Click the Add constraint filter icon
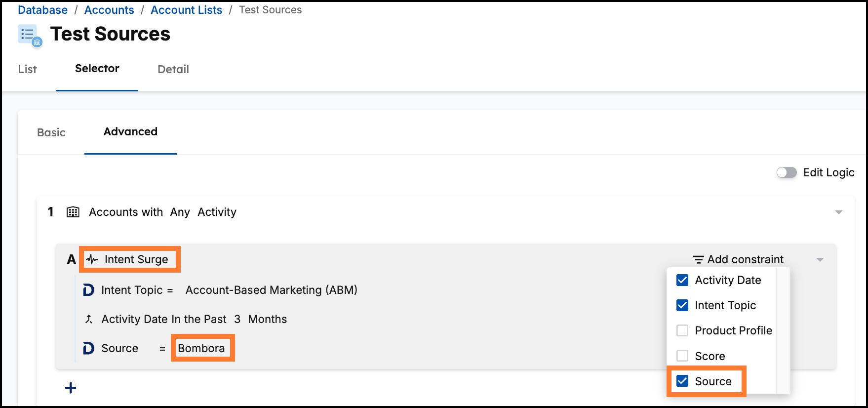This screenshot has width=868, height=408. pos(699,259)
